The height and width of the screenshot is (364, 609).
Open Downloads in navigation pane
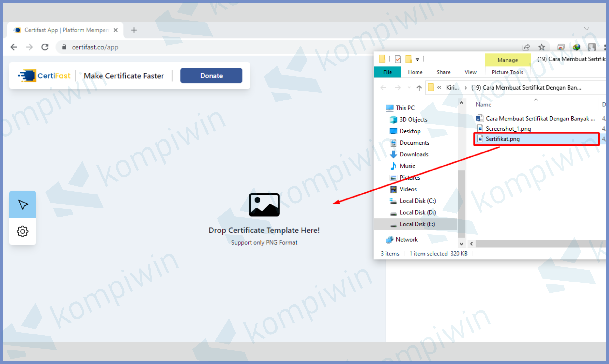click(414, 154)
